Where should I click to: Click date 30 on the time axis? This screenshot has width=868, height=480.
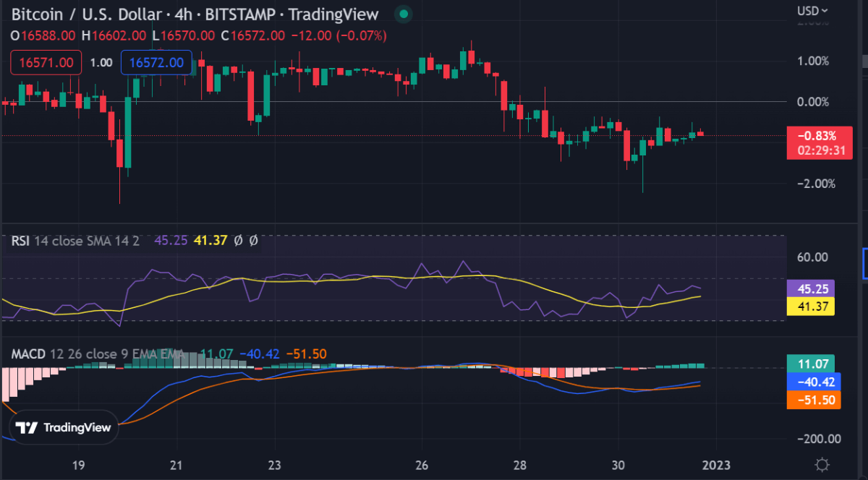618,464
